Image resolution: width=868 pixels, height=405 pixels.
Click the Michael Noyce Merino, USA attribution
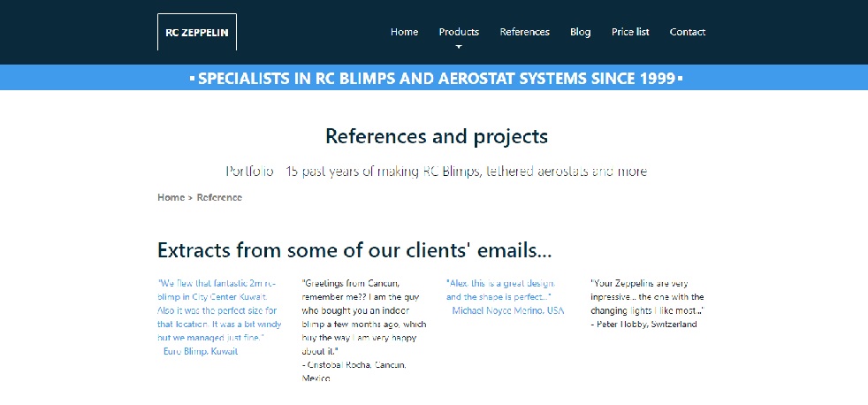[x=507, y=310]
